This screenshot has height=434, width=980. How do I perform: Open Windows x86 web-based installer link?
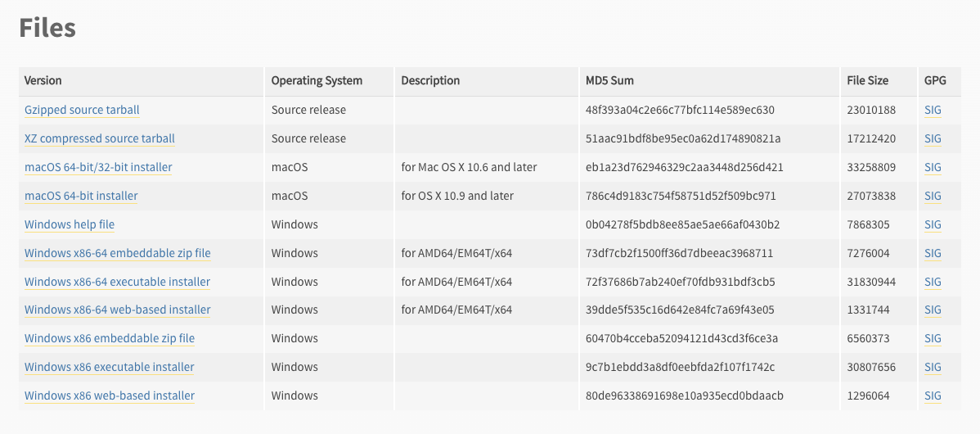110,396
